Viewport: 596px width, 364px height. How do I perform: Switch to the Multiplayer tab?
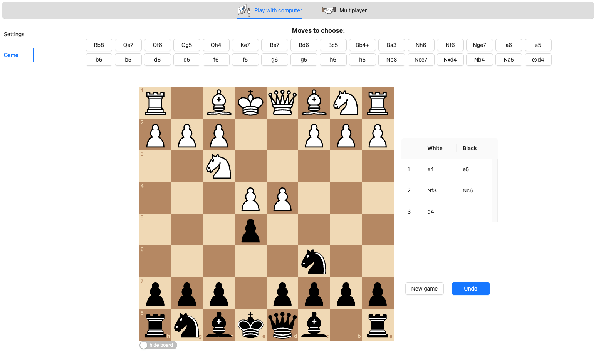[x=344, y=10]
